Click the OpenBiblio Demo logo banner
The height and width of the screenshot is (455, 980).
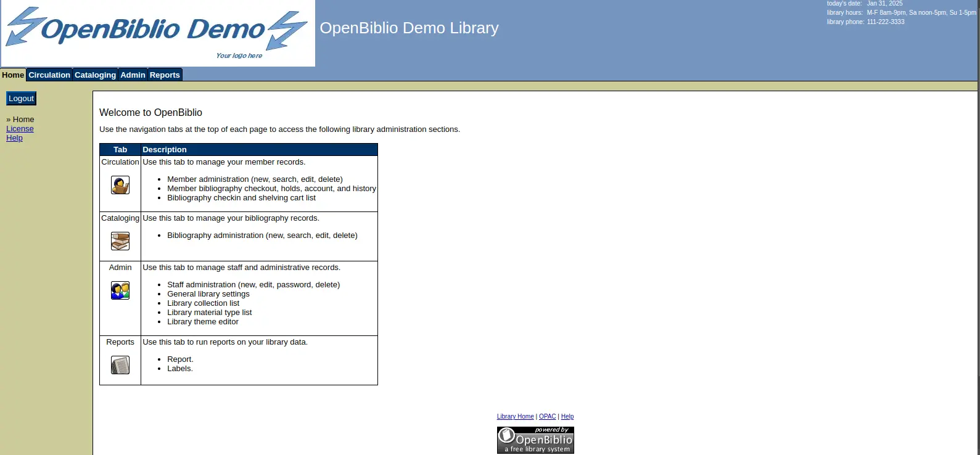158,33
